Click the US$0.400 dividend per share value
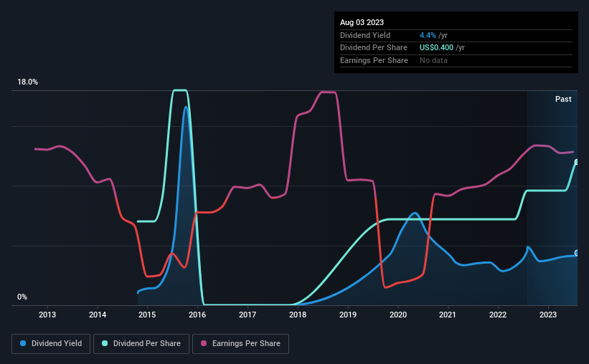The image size is (589, 364). 436,48
